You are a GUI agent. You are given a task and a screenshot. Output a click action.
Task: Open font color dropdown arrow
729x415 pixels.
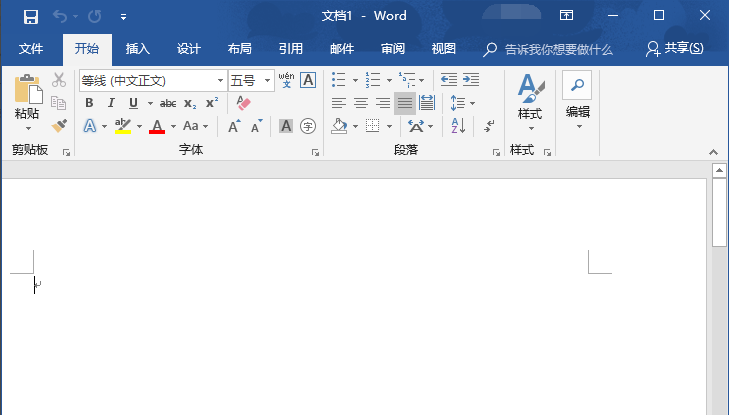(x=173, y=126)
